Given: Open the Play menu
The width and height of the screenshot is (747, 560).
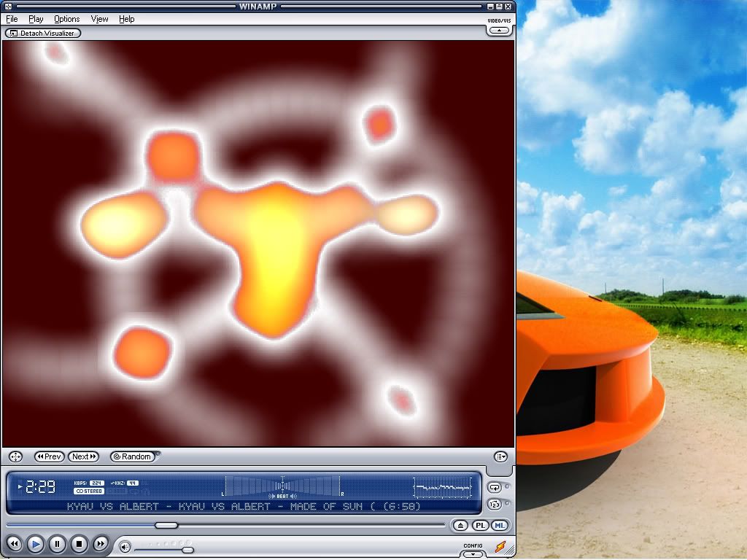Looking at the screenshot, I should 36,19.
